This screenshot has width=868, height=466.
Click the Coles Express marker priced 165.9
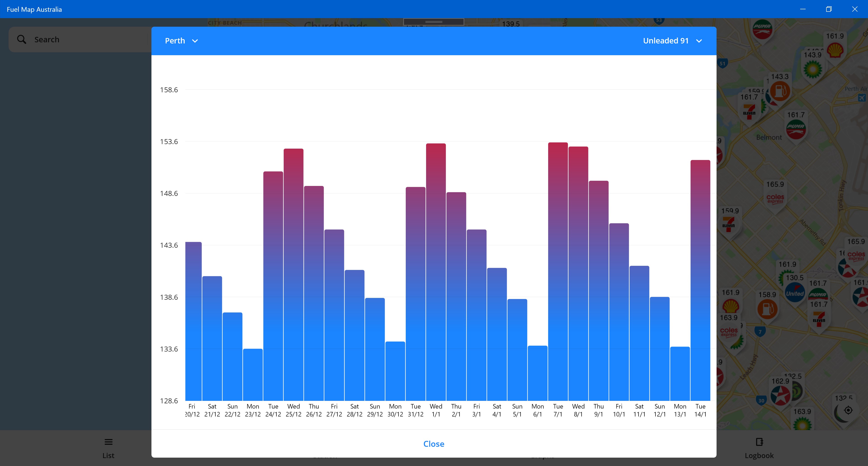pos(775,198)
